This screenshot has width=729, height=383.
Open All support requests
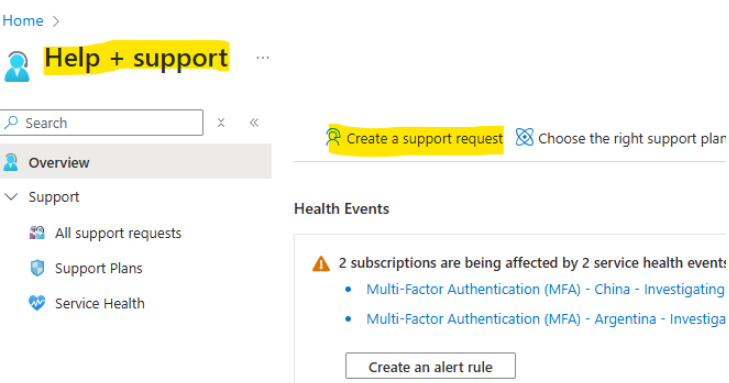pyautogui.click(x=118, y=233)
